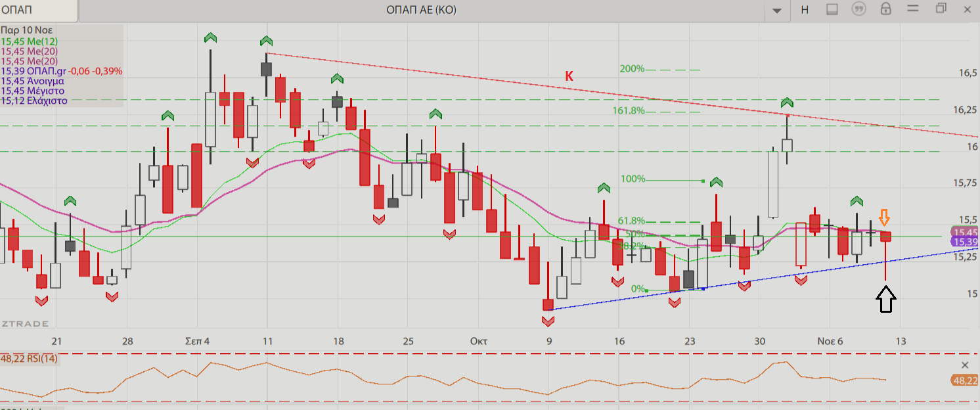Select the red fractal marker below the 9 October candle
The image size is (980, 410).
pos(548,321)
